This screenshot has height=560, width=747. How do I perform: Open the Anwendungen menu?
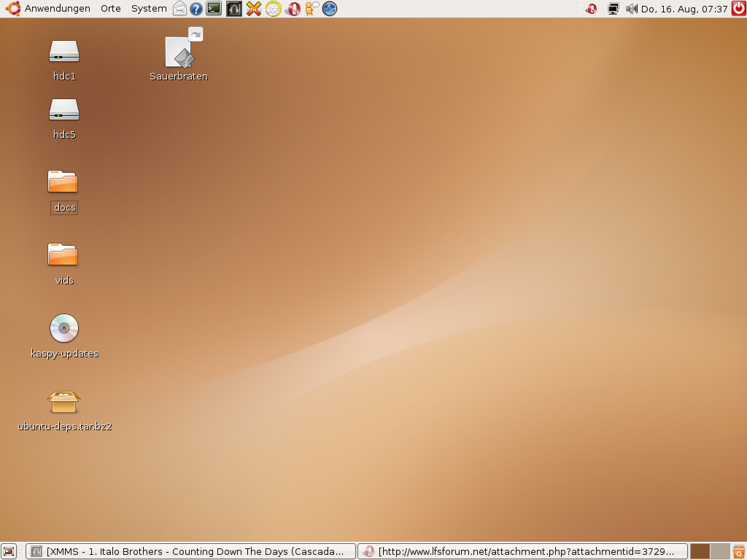(57, 9)
